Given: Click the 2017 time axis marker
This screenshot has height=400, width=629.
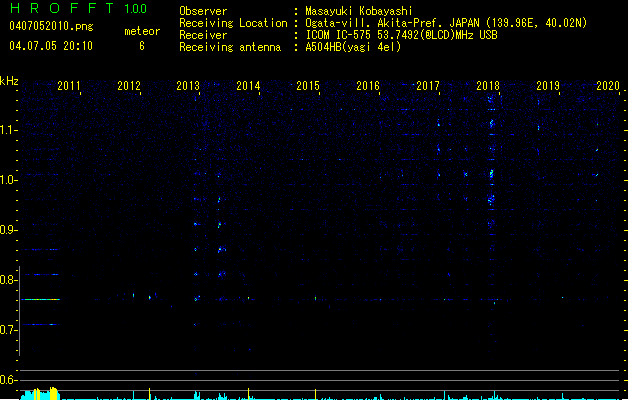Looking at the screenshot, I should pos(428,86).
